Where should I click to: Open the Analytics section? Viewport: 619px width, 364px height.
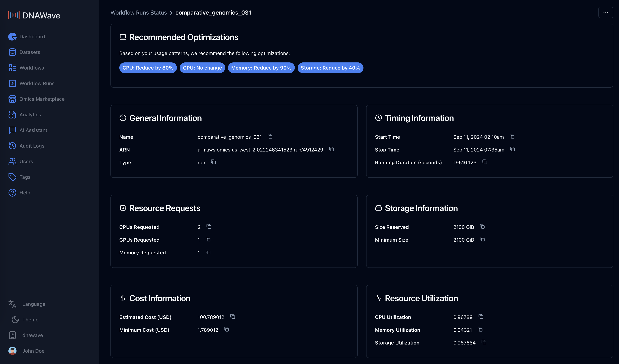point(30,114)
